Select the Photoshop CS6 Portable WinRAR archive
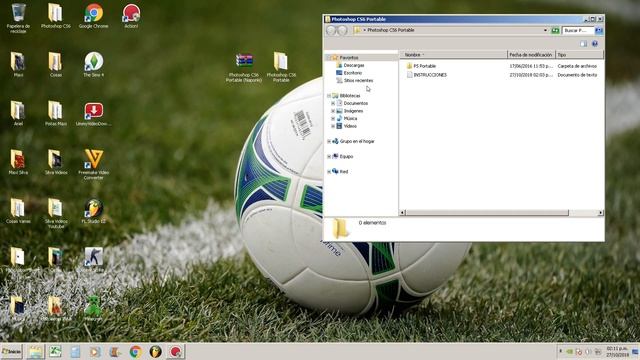Screen dimensions: 640x360 (244, 67)
